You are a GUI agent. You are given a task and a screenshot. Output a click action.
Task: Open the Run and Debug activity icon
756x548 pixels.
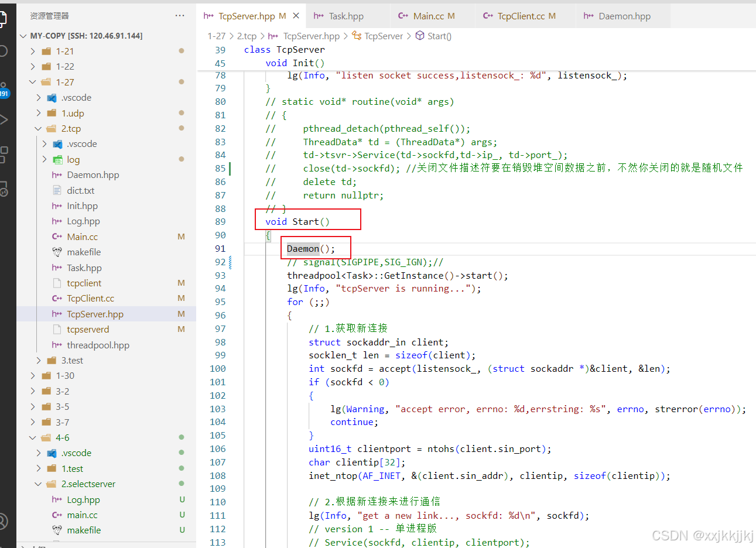point(4,120)
